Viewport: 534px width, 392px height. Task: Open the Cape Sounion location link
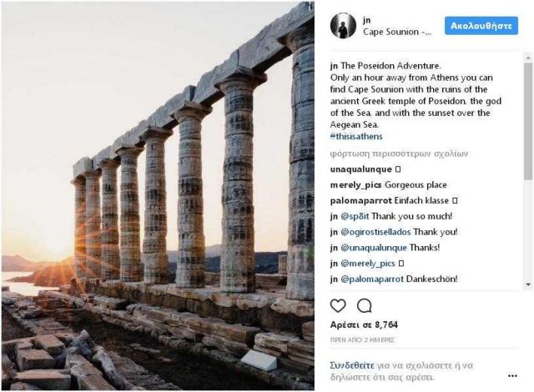396,33
